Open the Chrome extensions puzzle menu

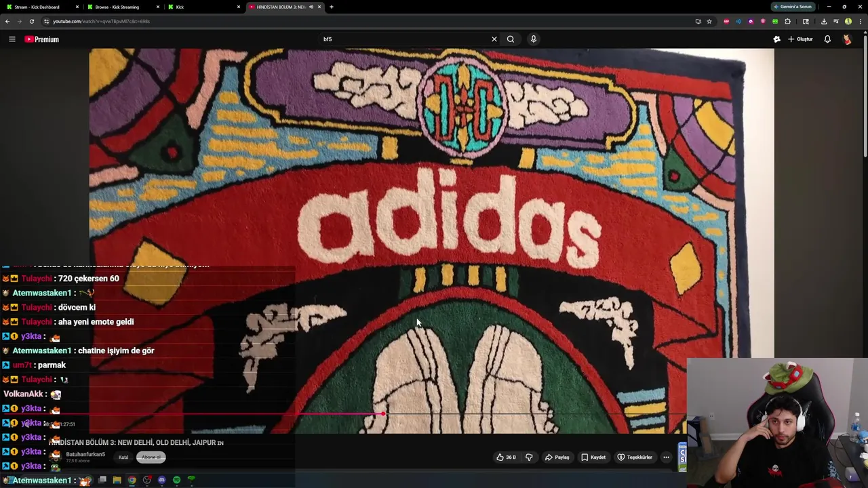[788, 21]
